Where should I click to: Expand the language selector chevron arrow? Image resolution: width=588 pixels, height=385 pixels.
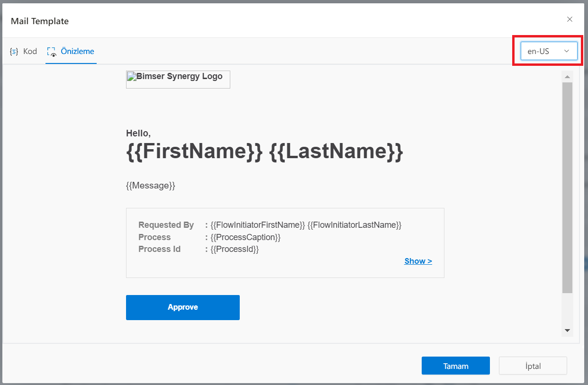click(x=566, y=51)
